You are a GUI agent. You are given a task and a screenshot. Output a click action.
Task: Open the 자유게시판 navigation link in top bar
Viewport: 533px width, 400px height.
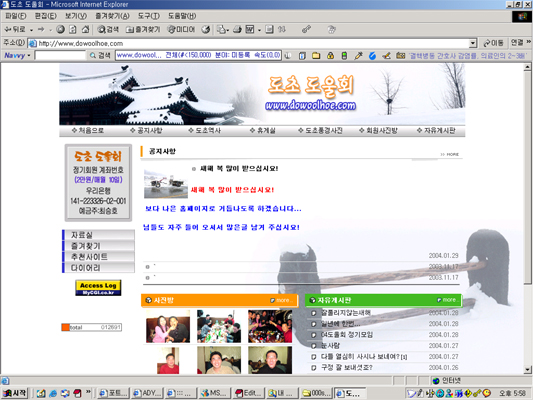(x=436, y=131)
